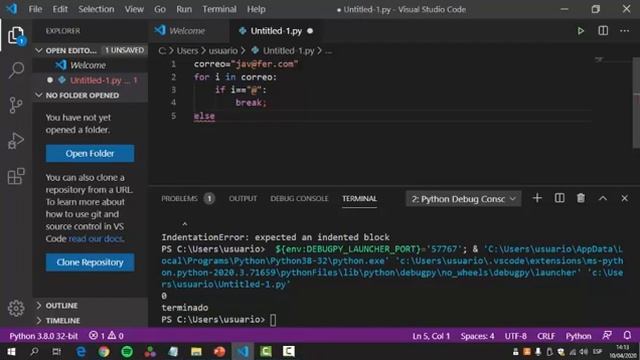Expand the Timeline section
Image resolution: width=640 pixels, height=360 pixels.
click(39, 320)
